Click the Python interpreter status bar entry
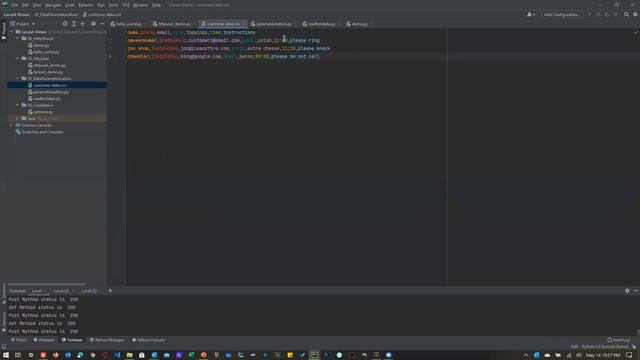This screenshot has height=360, width=640. [x=605, y=347]
